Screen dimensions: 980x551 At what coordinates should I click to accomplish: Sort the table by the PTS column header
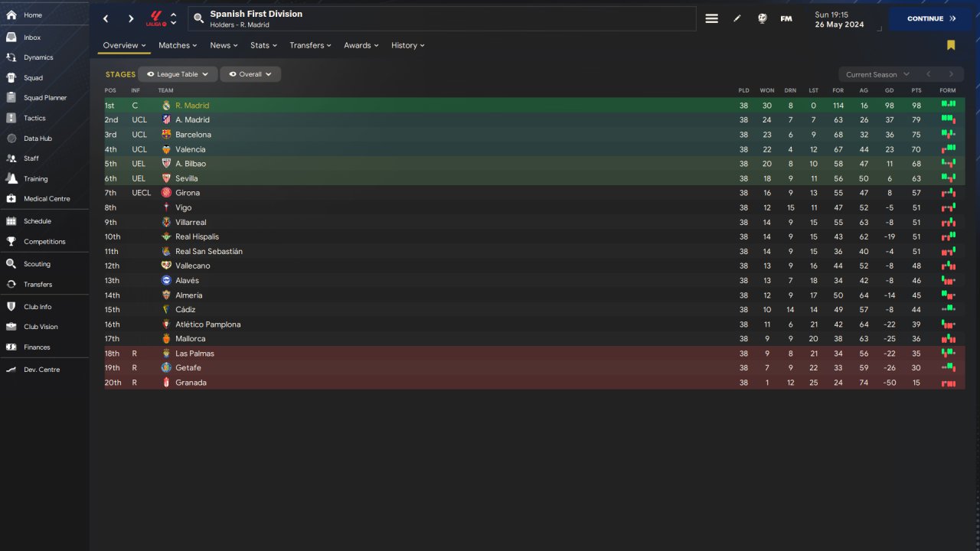(916, 91)
